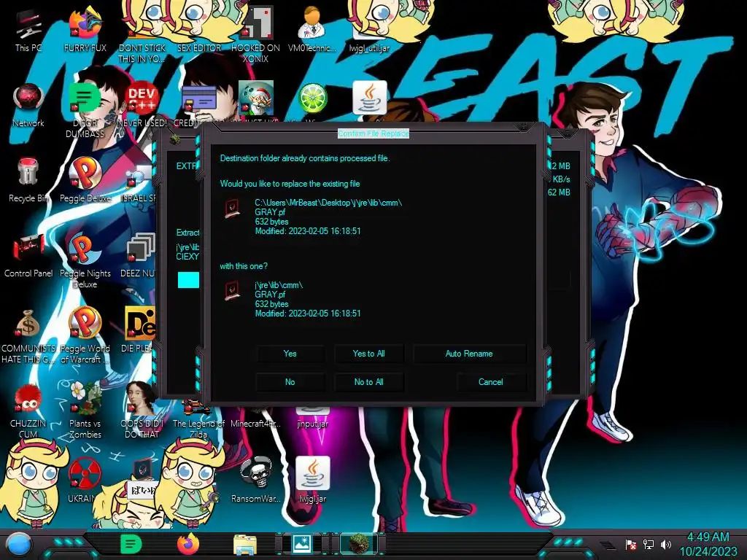Viewport: 747px width, 560px height.
Task: Open the volume speaker tray icon
Action: coord(666,544)
